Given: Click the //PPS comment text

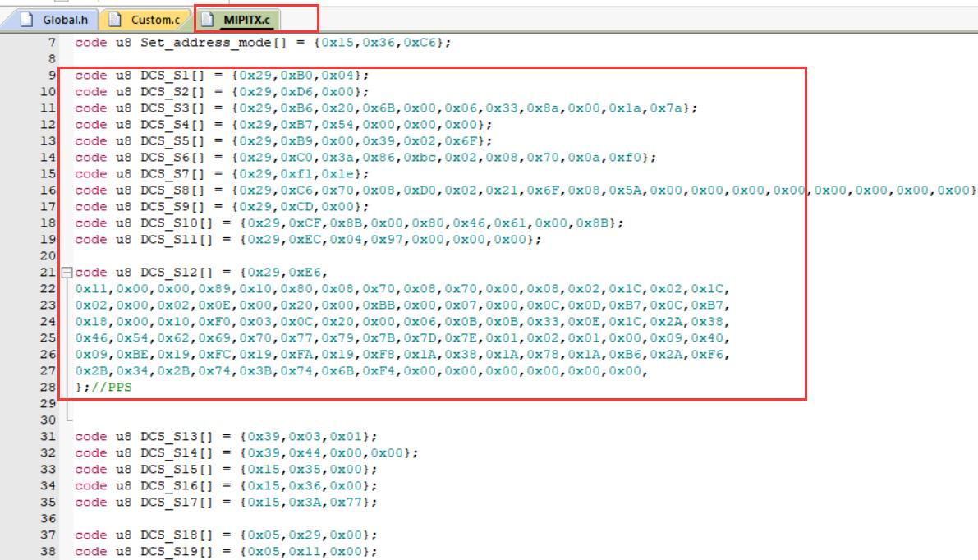Looking at the screenshot, I should pyautogui.click(x=112, y=388).
